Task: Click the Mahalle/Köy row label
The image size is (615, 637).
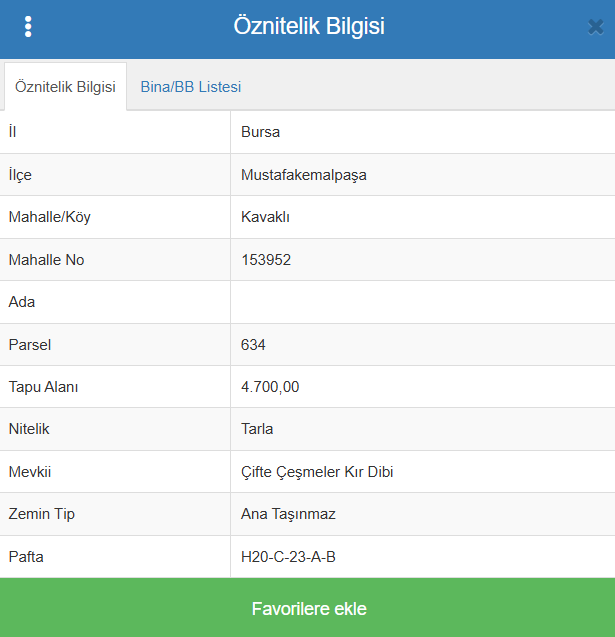Action: pos(50,217)
